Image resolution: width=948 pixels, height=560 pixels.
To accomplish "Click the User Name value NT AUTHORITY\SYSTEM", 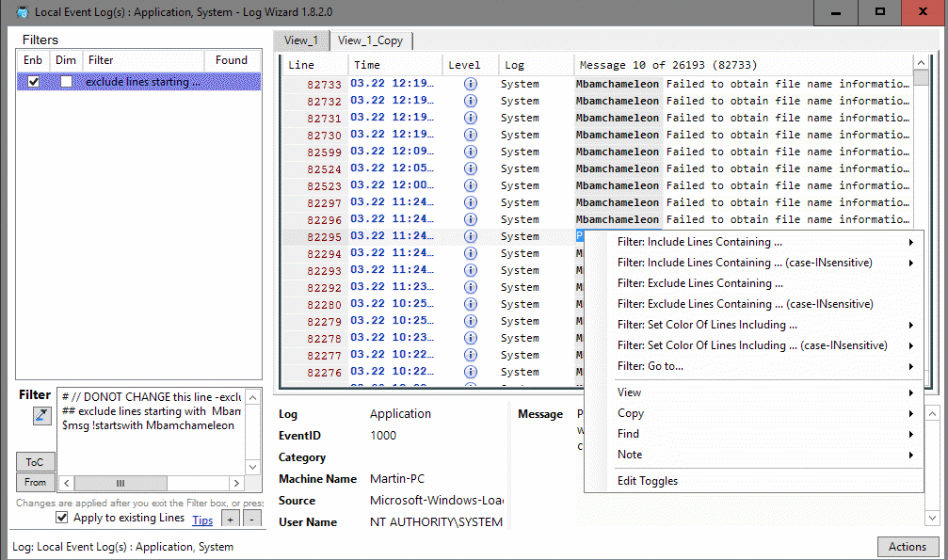I will (x=436, y=522).
